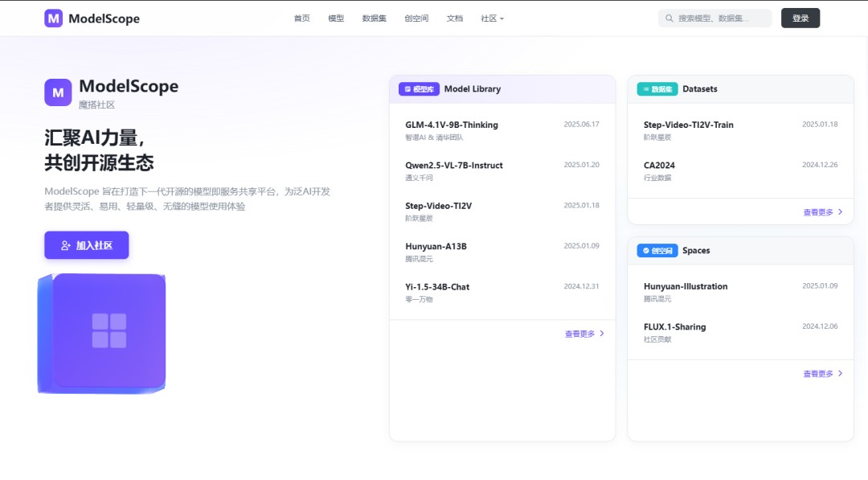The image size is (868, 480).
Task: Click the search magnifier icon
Action: coord(669,18)
